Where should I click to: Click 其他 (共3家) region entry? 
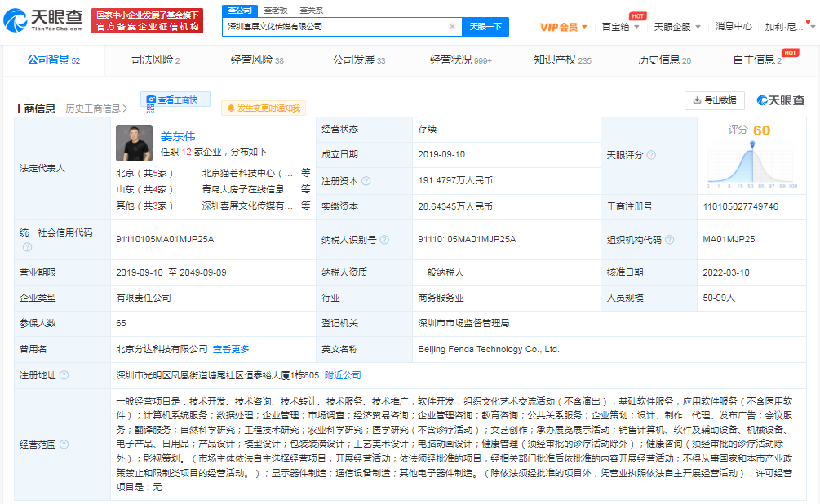(x=144, y=206)
